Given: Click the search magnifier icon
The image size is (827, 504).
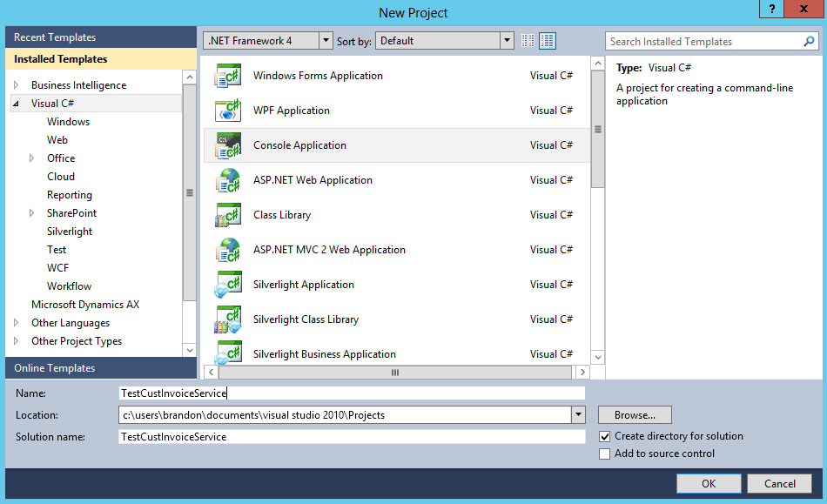Looking at the screenshot, I should [809, 41].
